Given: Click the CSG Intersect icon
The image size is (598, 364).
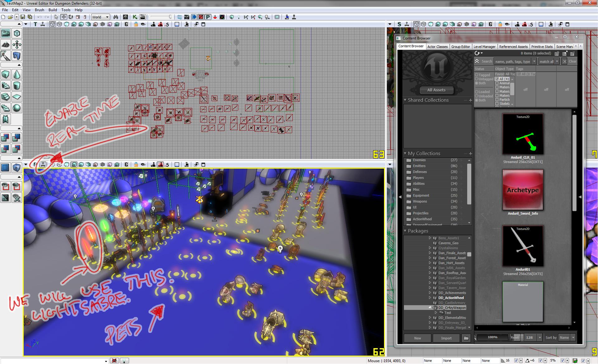Looking at the screenshot, I should (6, 149).
